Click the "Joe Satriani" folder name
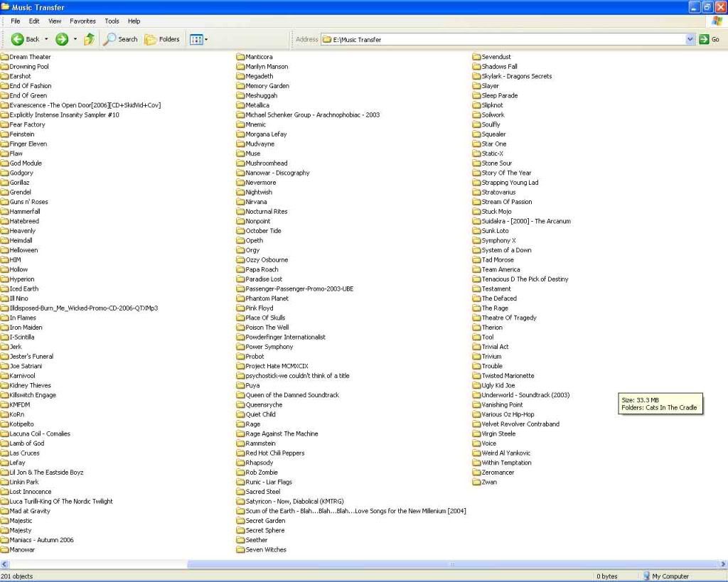The width and height of the screenshot is (728, 582). pos(26,366)
